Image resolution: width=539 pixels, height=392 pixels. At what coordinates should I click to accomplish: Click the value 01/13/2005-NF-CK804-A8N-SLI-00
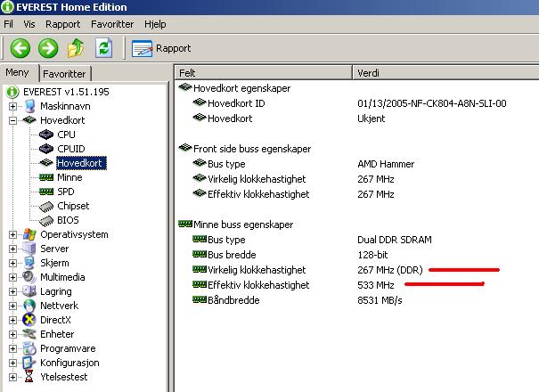(x=432, y=103)
